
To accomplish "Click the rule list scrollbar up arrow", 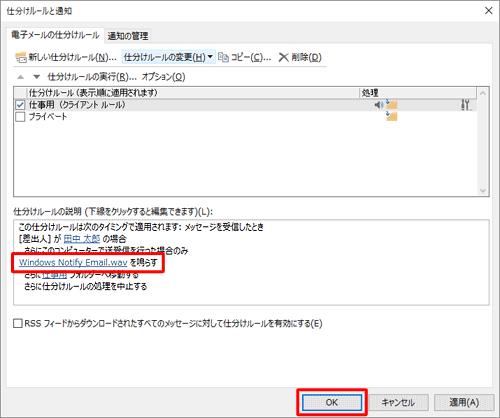I will (483, 93).
